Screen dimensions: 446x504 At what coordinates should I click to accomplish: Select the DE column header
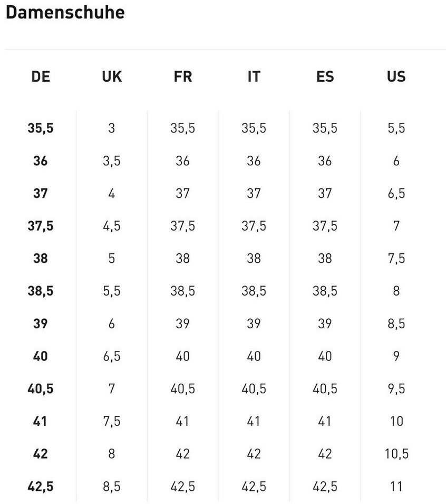tap(41, 77)
